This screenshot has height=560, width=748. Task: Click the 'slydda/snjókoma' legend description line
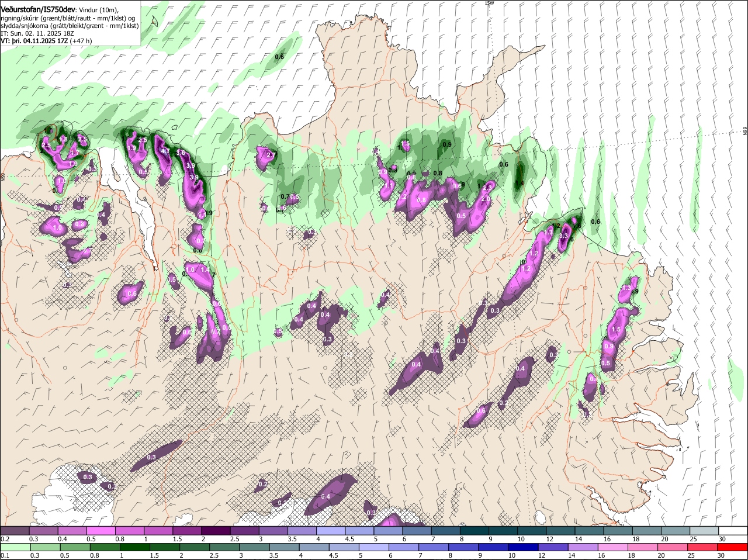pos(70,26)
